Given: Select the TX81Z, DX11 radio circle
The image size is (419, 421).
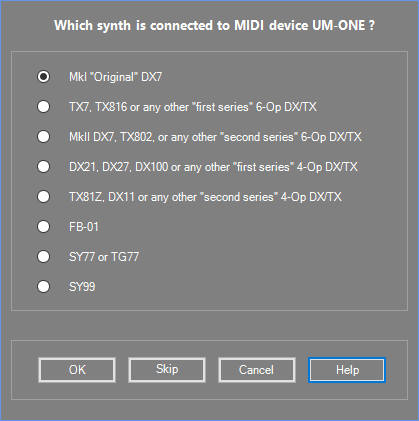Looking at the screenshot, I should (x=43, y=197).
